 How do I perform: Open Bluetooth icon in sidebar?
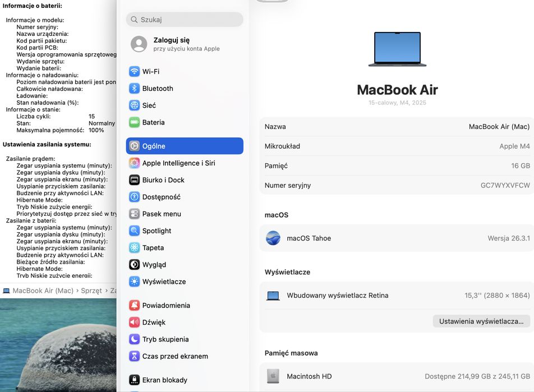(x=134, y=89)
